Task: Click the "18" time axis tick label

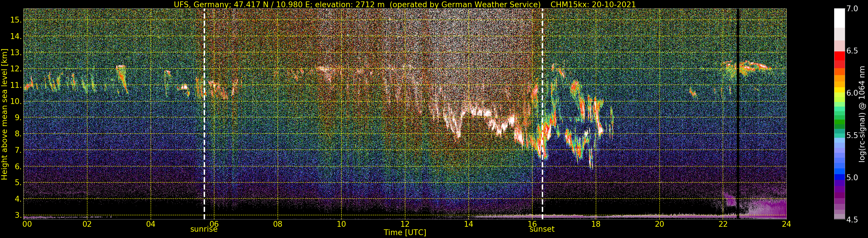Action: (596, 224)
